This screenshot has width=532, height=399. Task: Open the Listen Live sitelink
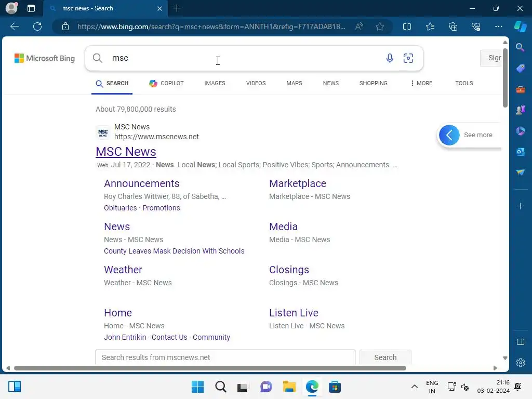coord(294,313)
